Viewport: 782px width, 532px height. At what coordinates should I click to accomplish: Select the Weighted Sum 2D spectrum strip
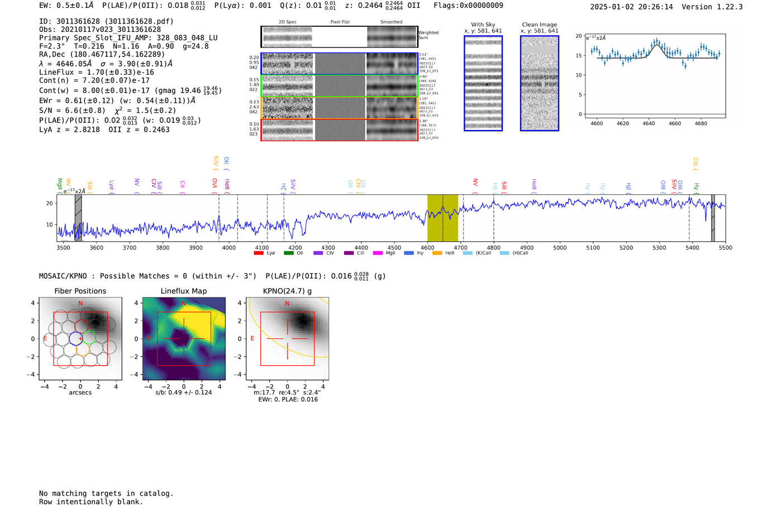coord(339,37)
